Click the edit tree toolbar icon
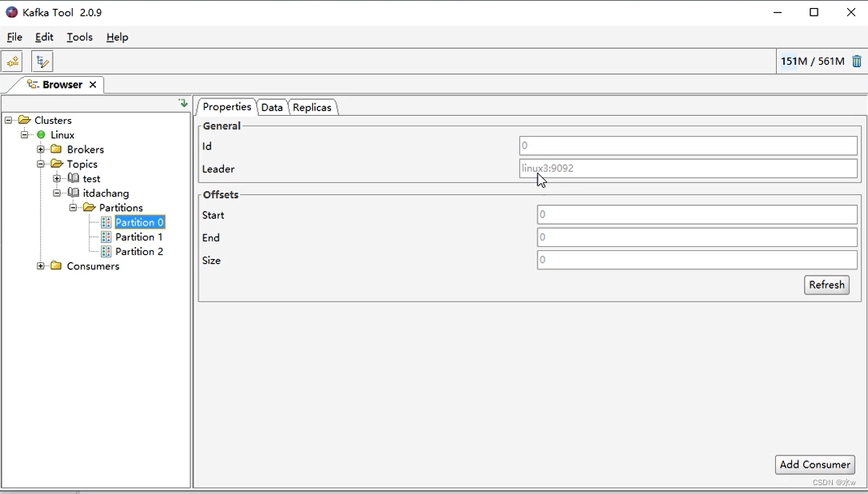This screenshot has height=494, width=868. 42,62
